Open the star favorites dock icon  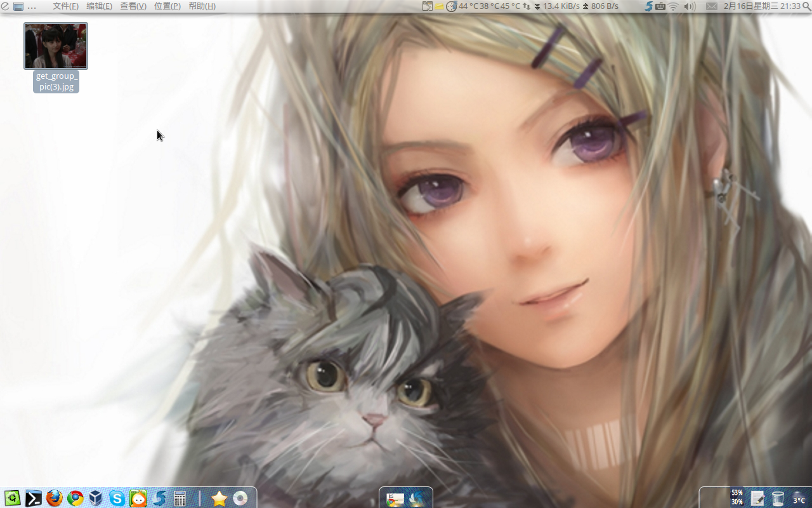(x=219, y=498)
